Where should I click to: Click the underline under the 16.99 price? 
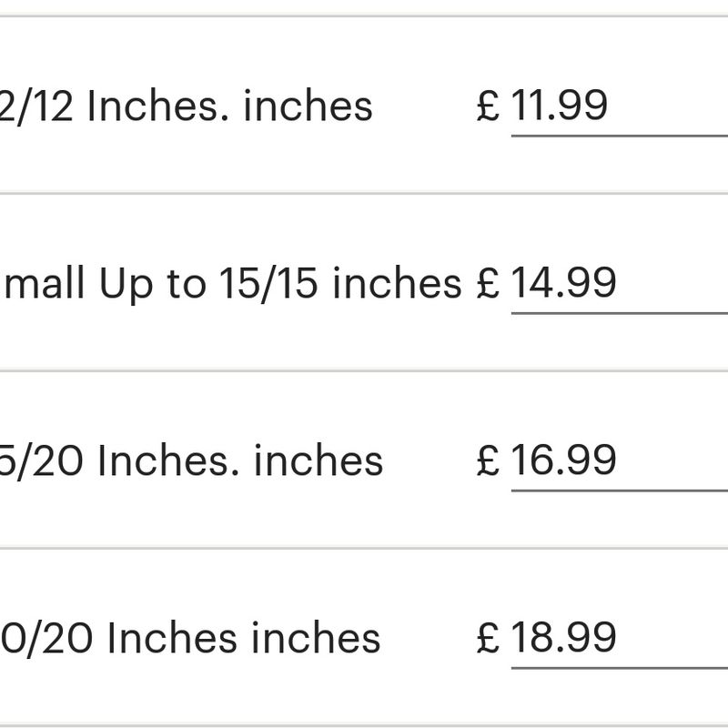619,490
